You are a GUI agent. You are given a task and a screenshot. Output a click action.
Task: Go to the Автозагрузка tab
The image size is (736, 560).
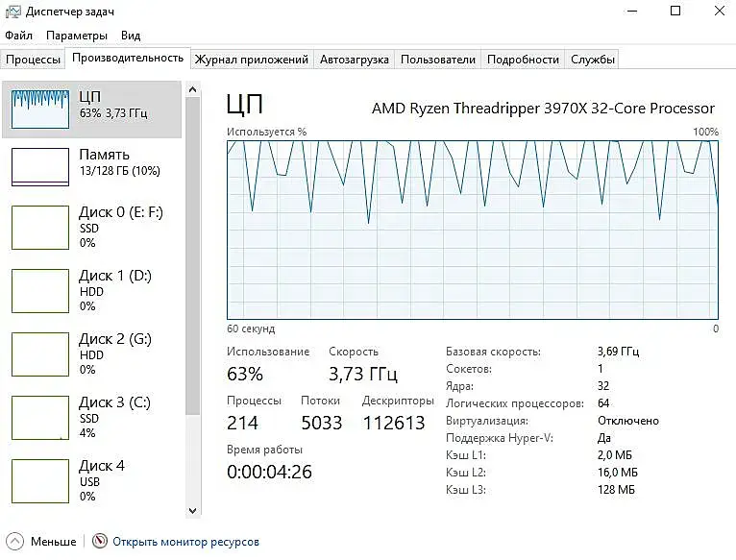click(355, 60)
